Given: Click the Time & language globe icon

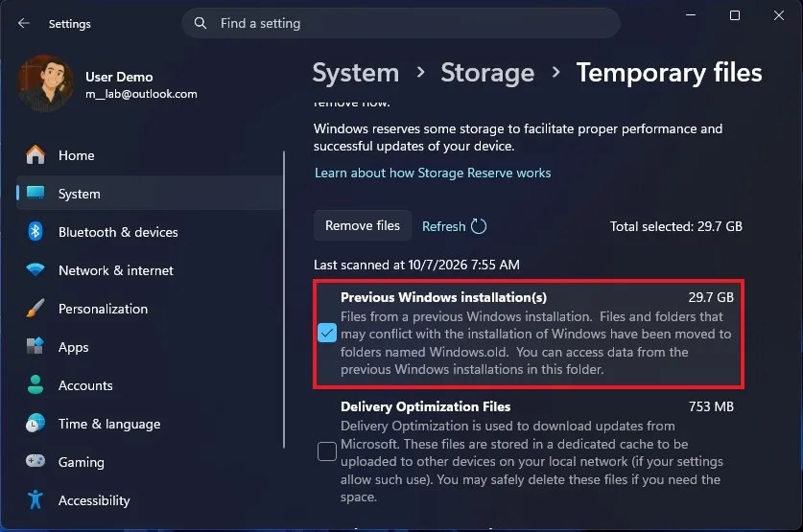Looking at the screenshot, I should tap(35, 423).
